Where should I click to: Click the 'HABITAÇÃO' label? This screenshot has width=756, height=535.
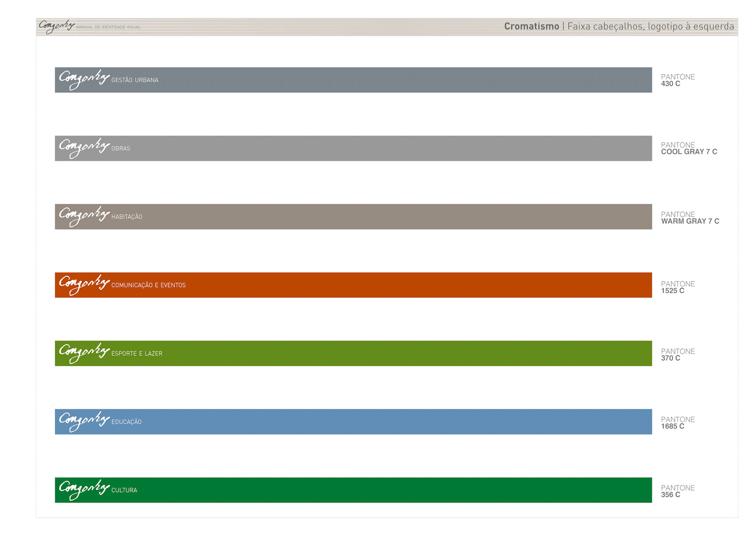[x=127, y=217]
